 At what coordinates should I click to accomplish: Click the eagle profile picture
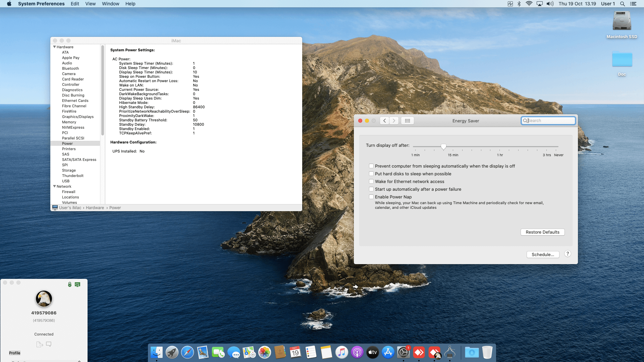[x=44, y=299]
